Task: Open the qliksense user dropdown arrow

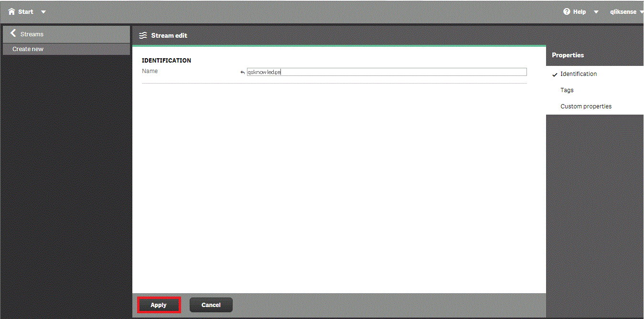Action: pyautogui.click(x=641, y=12)
